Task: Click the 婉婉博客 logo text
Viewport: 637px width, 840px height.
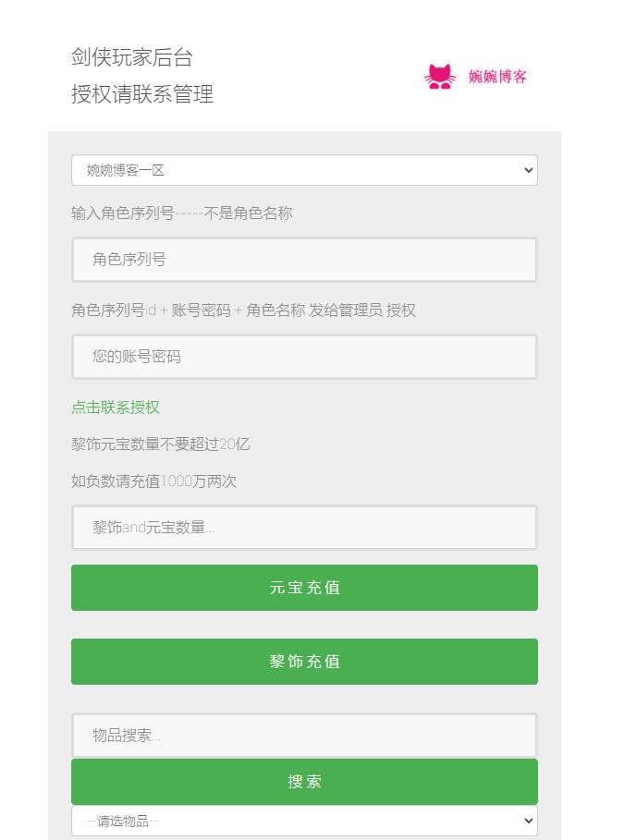Action: click(x=498, y=78)
